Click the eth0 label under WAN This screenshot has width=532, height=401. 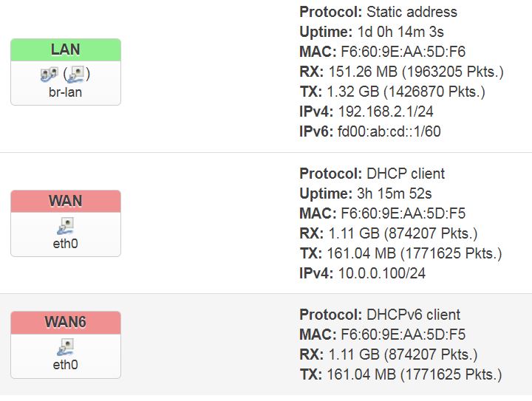65,244
